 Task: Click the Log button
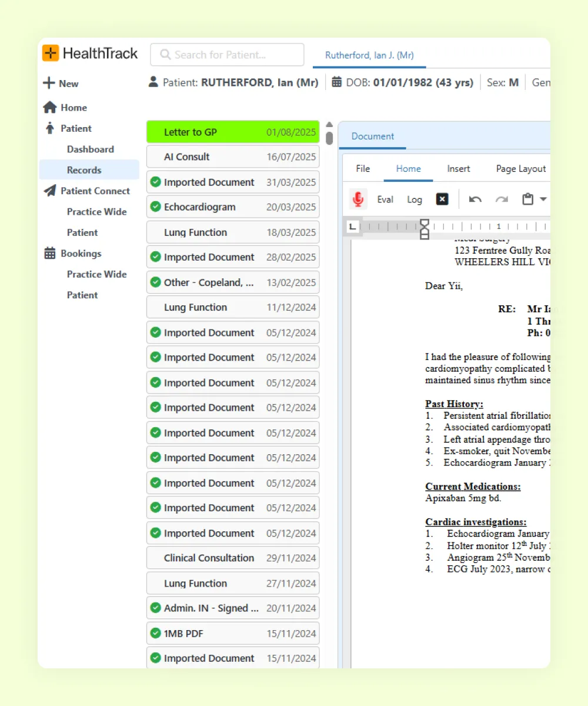tap(415, 199)
